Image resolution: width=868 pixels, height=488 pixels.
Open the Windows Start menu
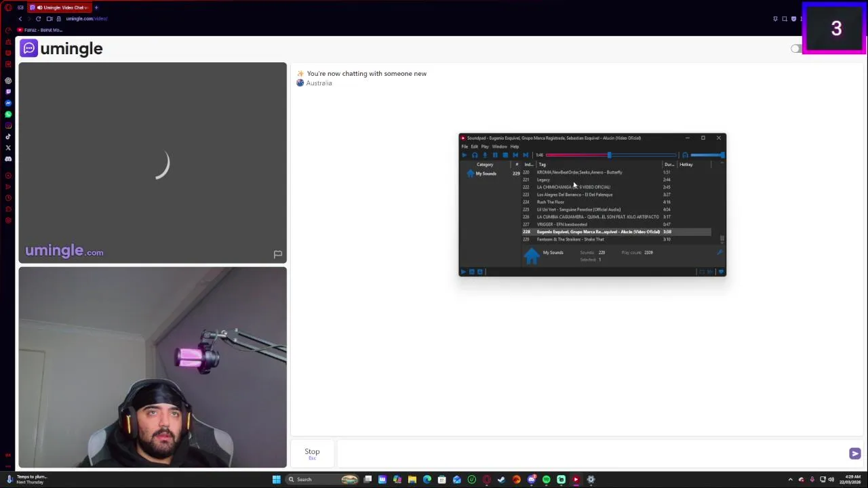(276, 480)
